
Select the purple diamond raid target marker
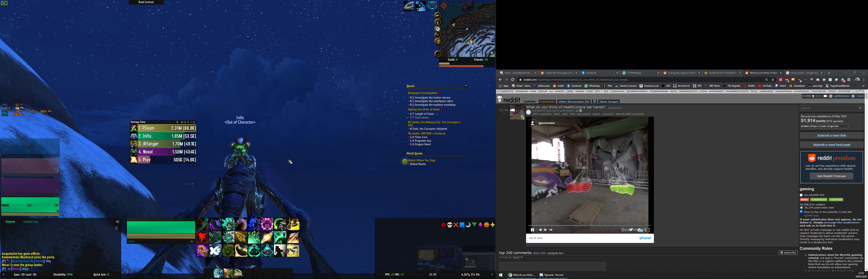pos(480,225)
